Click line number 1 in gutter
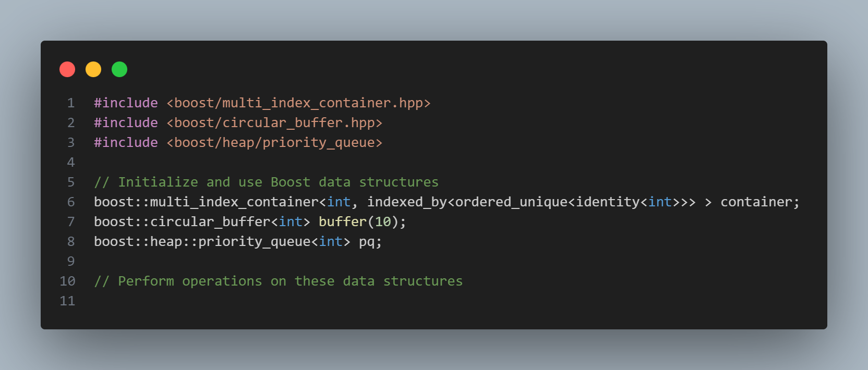868x370 pixels. (x=71, y=103)
